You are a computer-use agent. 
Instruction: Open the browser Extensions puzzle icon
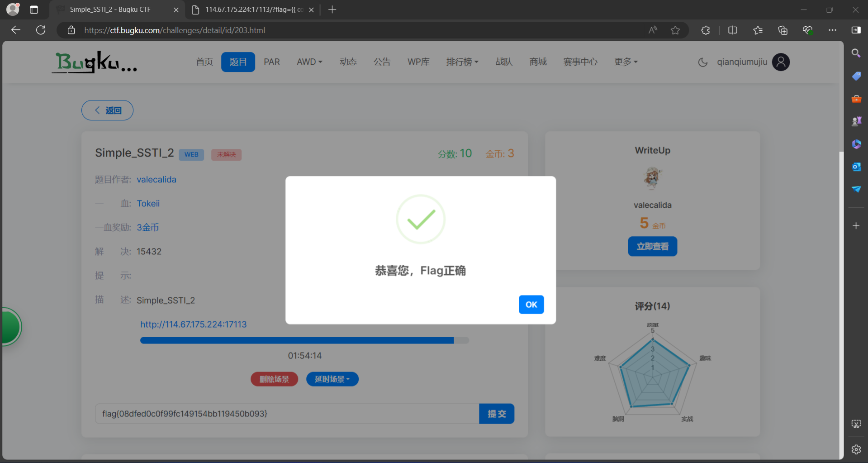click(705, 30)
